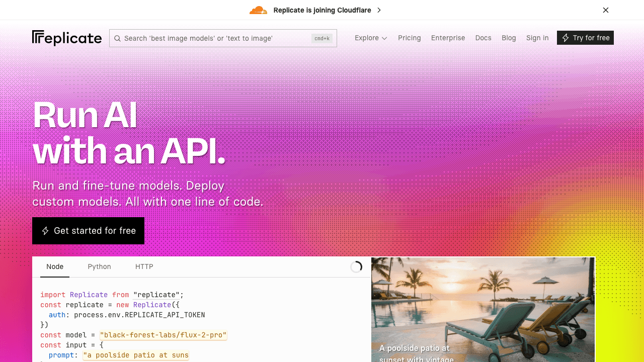The height and width of the screenshot is (362, 644).
Task: Expand the Explore dropdown
Action: click(371, 38)
